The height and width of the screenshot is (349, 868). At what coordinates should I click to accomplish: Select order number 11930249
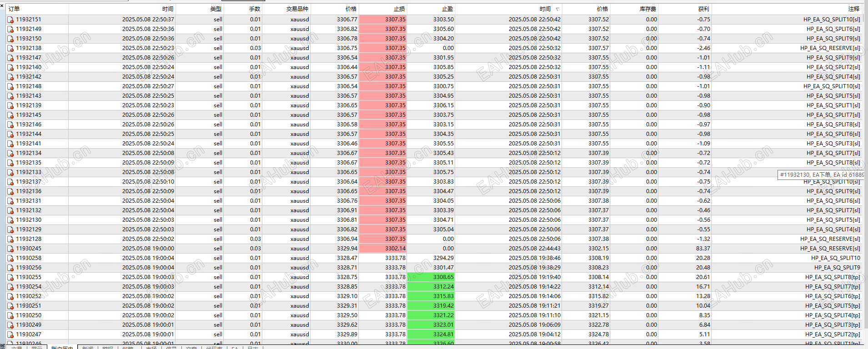click(x=29, y=325)
